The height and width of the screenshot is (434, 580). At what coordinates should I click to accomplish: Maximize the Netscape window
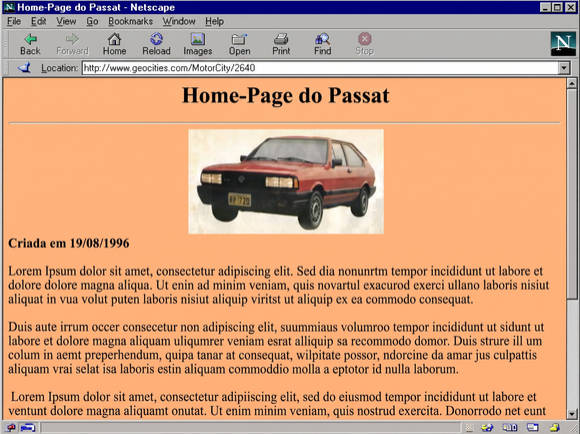coord(557,7)
